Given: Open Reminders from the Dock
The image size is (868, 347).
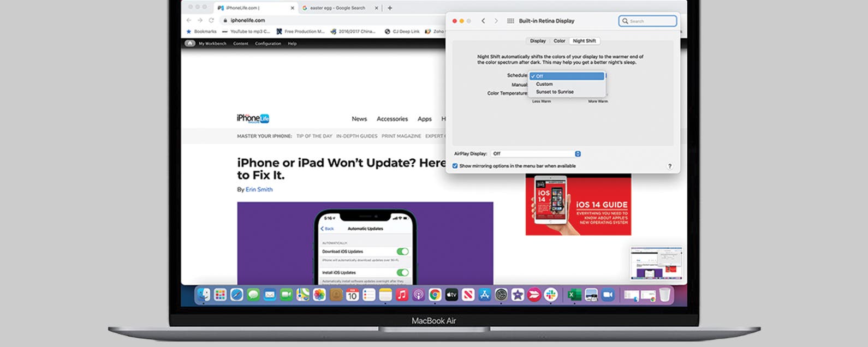Looking at the screenshot, I should point(369,295).
